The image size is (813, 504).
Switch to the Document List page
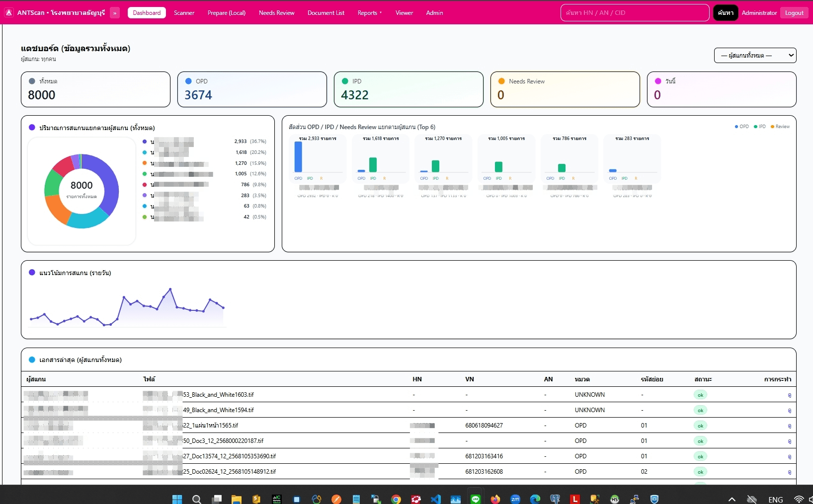click(325, 13)
